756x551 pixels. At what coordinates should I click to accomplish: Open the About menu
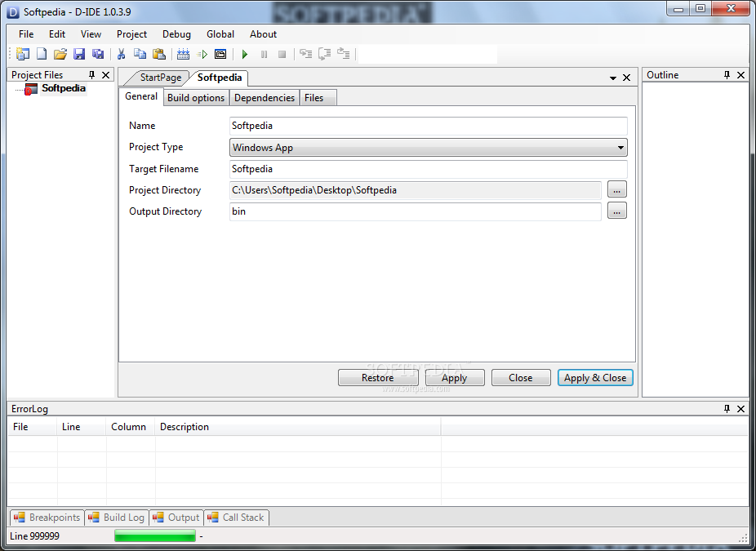click(x=263, y=34)
